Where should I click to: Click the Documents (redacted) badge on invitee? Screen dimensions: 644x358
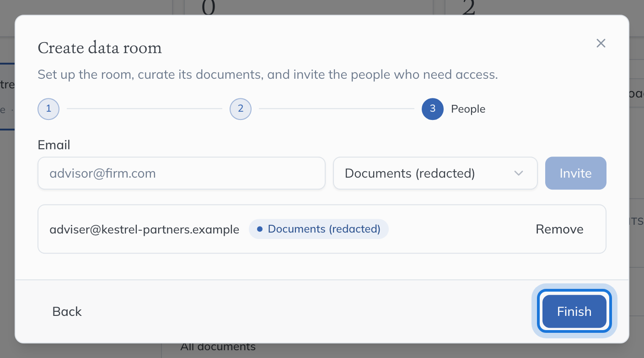coord(319,229)
